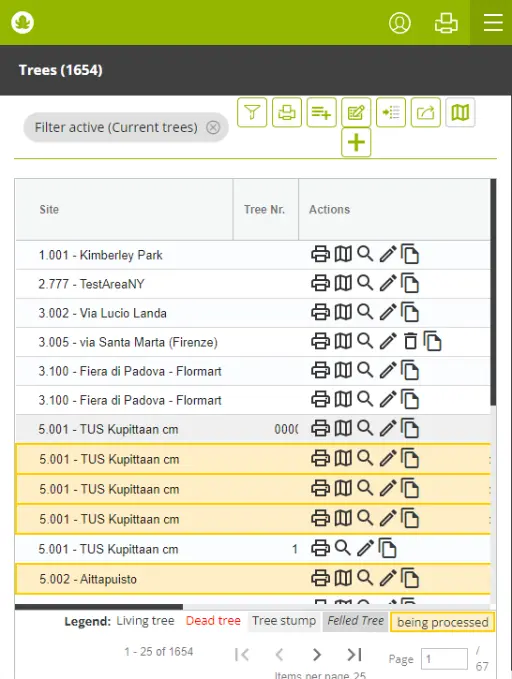
Task: Open the map view toolbar icon
Action: [x=460, y=113]
